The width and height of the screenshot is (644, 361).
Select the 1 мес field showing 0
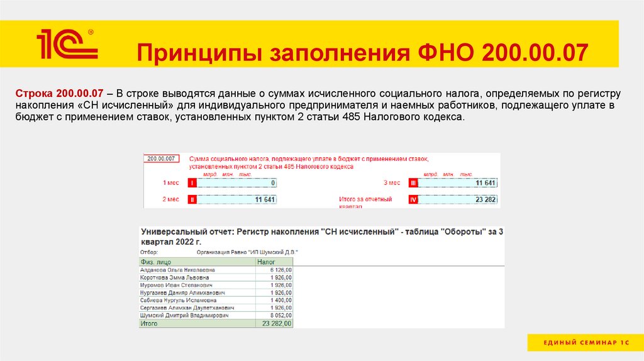tap(236, 183)
